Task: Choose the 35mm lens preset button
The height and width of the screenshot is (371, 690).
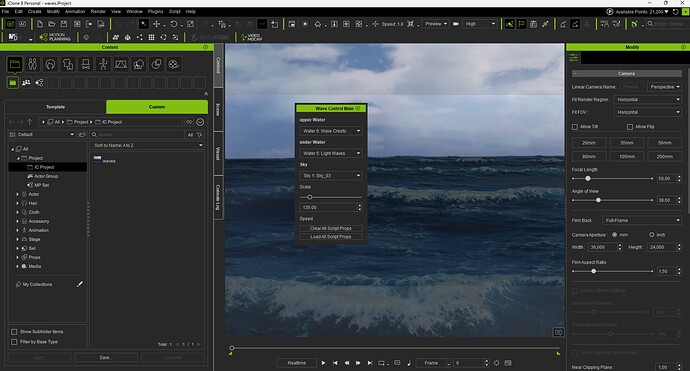Action: coord(627,143)
